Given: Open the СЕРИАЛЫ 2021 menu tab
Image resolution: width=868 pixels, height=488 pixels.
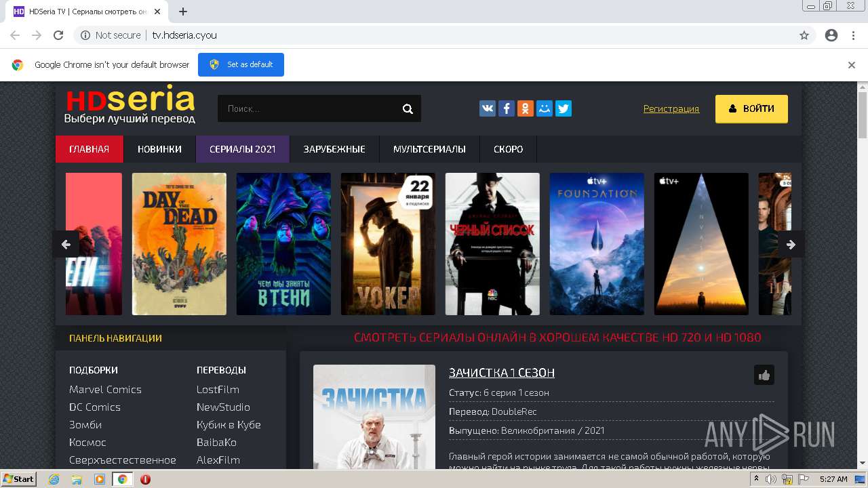Looking at the screenshot, I should tap(243, 149).
